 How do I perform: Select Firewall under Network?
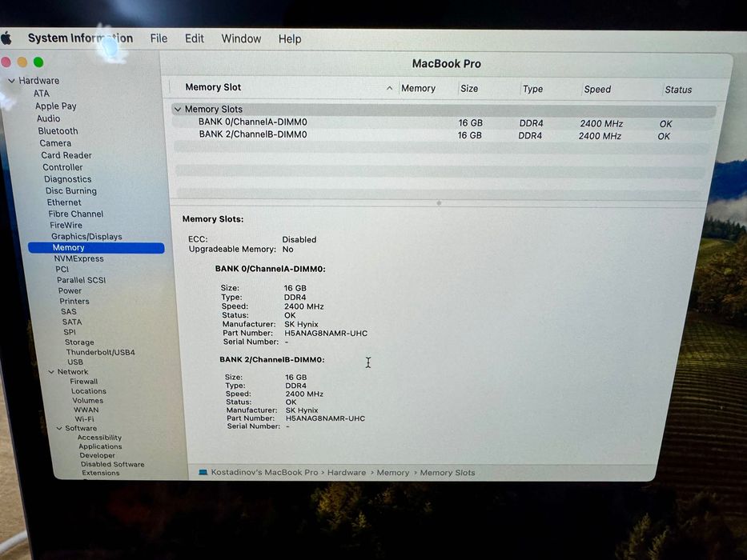84,382
